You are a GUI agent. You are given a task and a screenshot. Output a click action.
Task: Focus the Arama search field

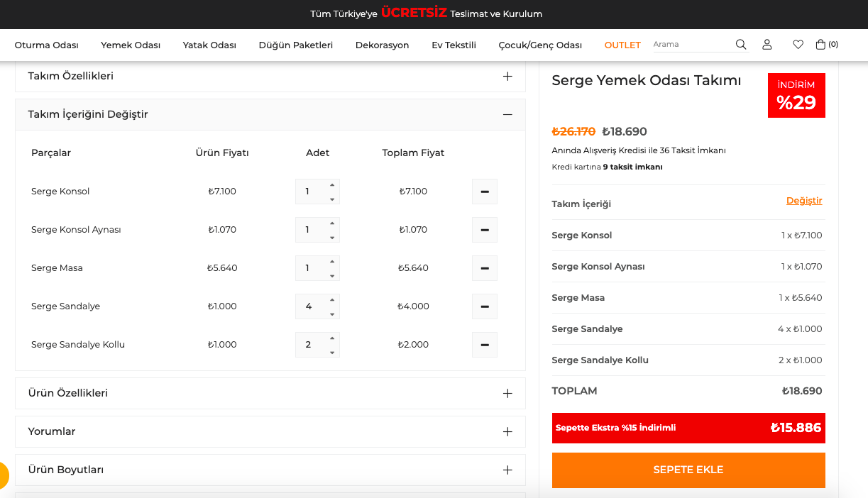[x=692, y=45]
